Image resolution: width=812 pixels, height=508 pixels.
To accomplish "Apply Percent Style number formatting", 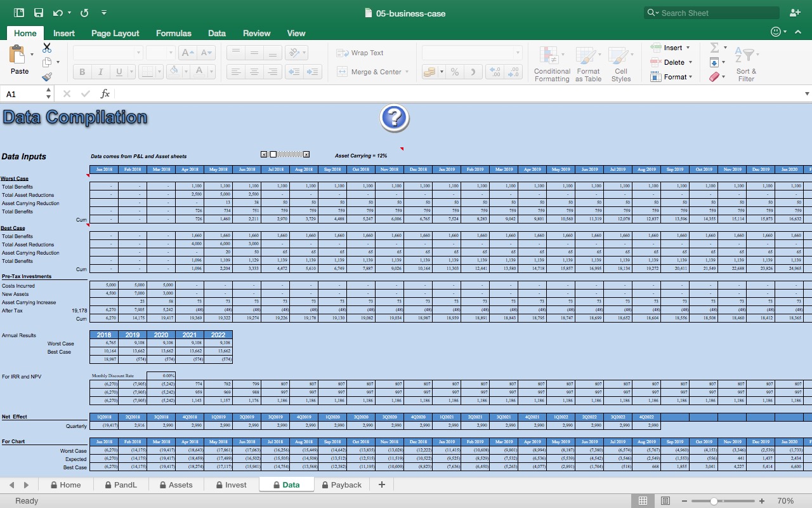I will click(454, 72).
